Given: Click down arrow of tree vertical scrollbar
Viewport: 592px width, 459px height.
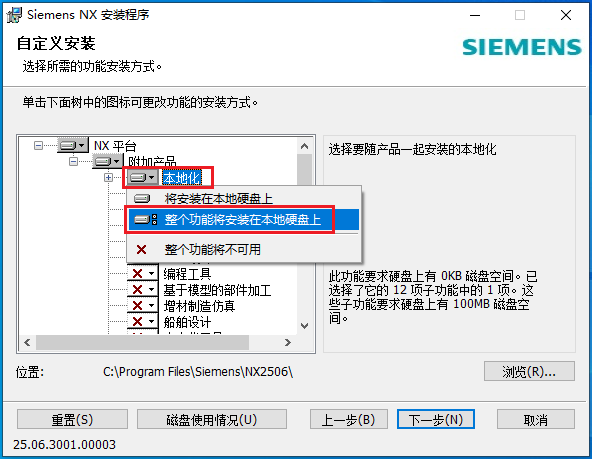Looking at the screenshot, I should point(305,326).
